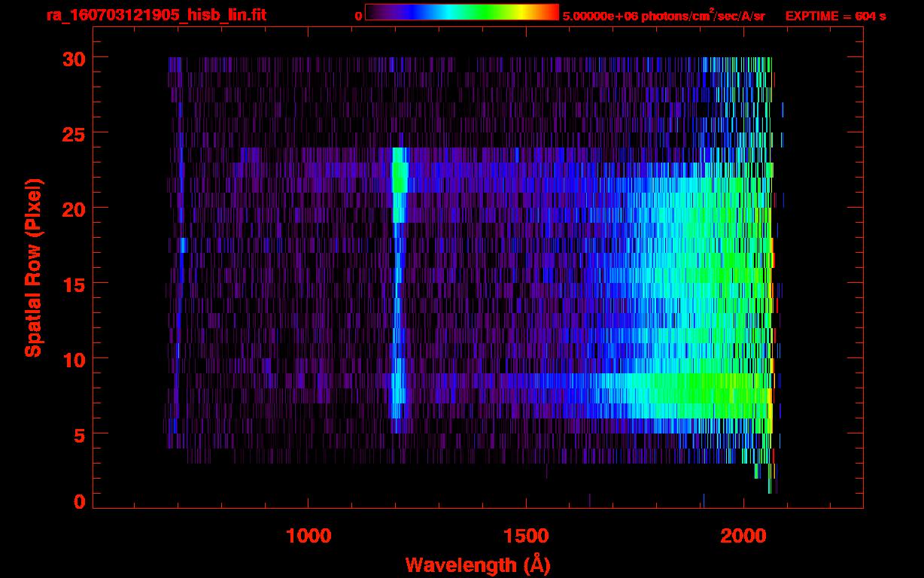Click the ra_160703121905_hisb_lin.fit filename title
924x578 pixels.
coord(156,15)
